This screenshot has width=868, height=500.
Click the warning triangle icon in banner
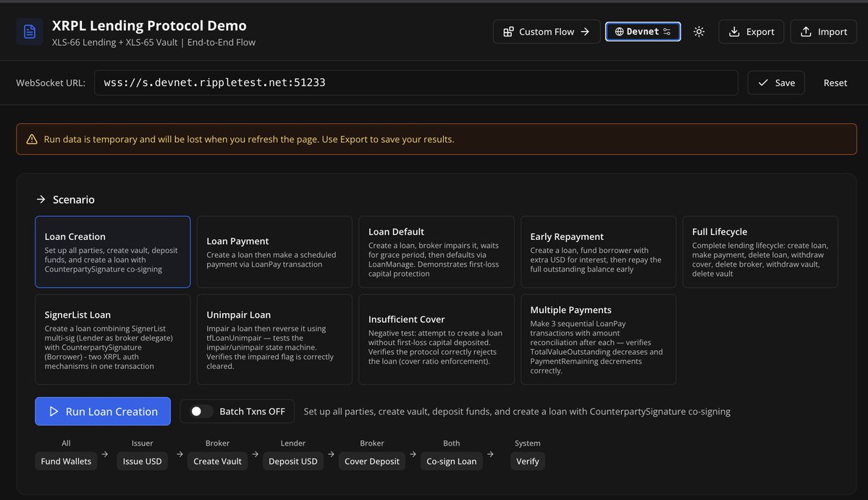pos(32,139)
